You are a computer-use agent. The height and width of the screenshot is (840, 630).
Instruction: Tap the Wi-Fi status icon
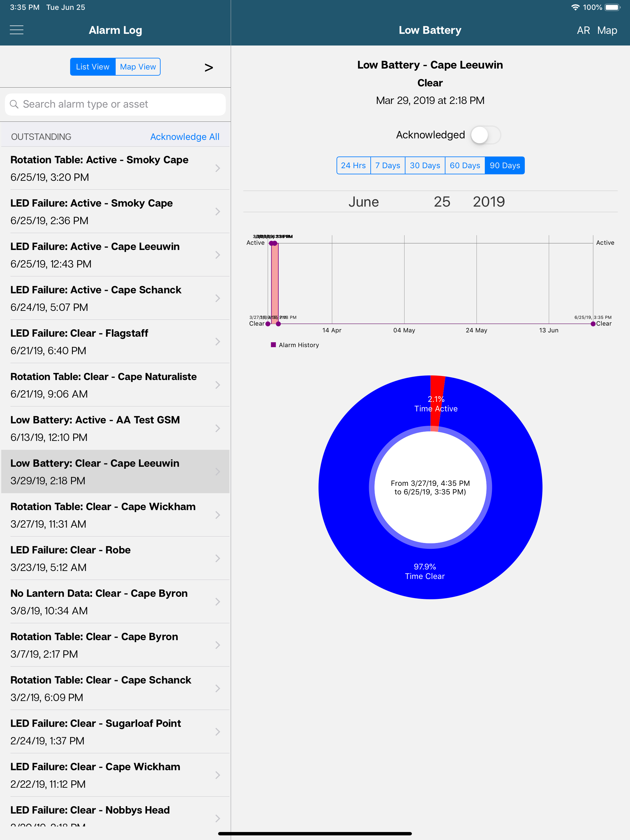(575, 7)
